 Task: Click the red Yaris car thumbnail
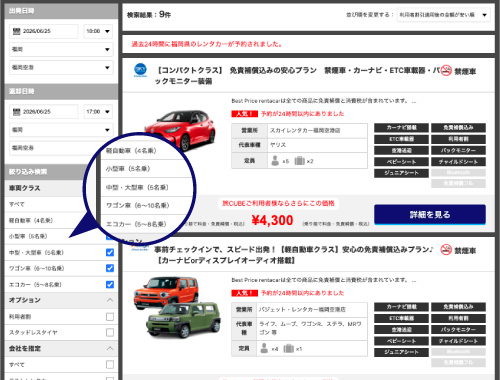pyautogui.click(x=180, y=130)
